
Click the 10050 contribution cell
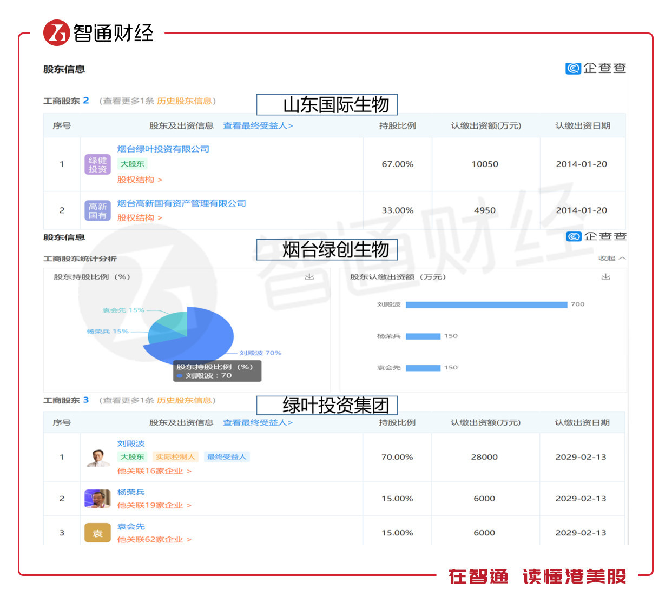tap(485, 164)
